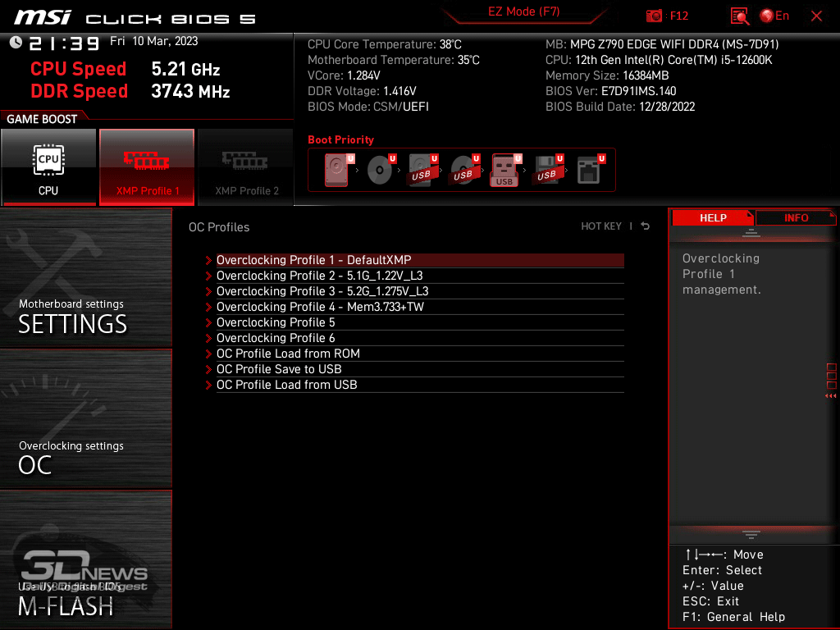Switch to the INFO tab
This screenshot has width=840, height=630.
pos(796,218)
